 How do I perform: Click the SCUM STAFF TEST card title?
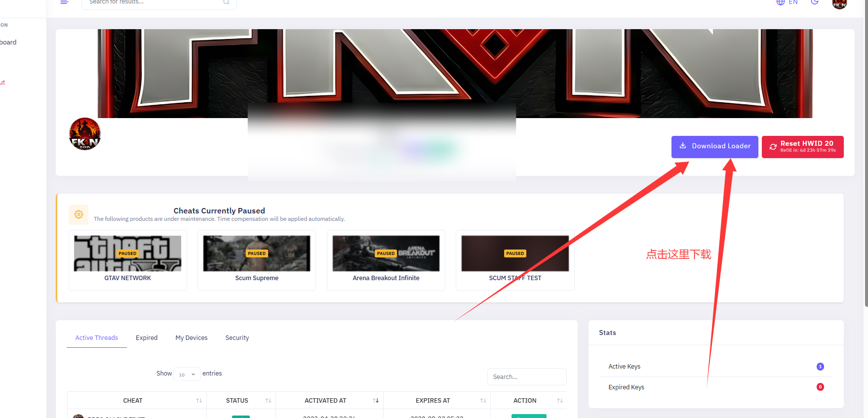[515, 278]
